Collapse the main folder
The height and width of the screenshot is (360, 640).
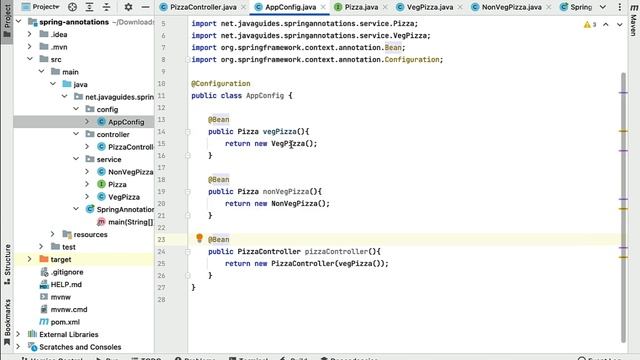pos(41,72)
